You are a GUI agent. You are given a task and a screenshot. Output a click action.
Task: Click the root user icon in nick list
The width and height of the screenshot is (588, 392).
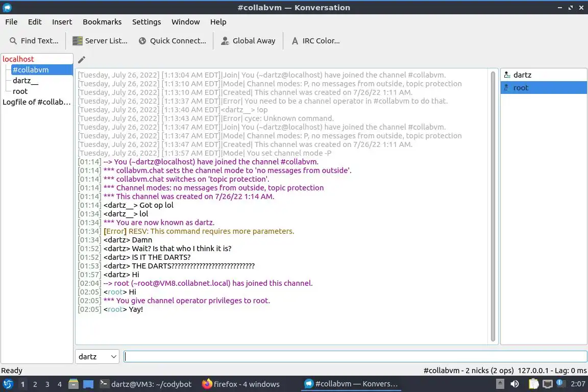pos(506,88)
